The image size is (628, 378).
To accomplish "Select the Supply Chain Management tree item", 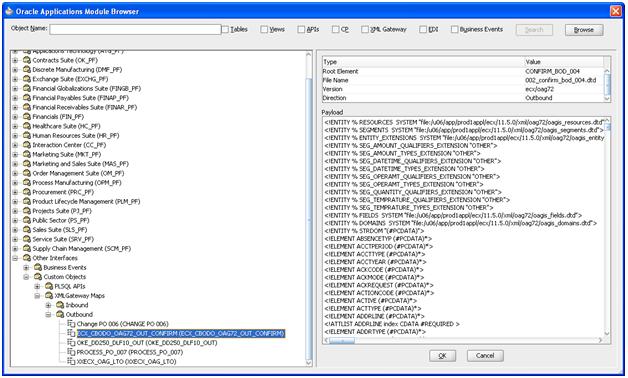I will [82, 248].
